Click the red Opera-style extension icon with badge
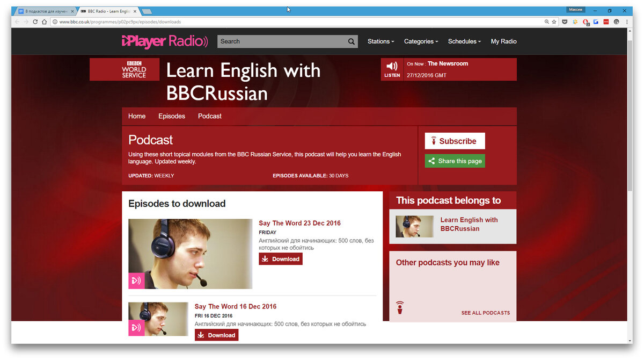Screen dimensions: 644x360 586,22
